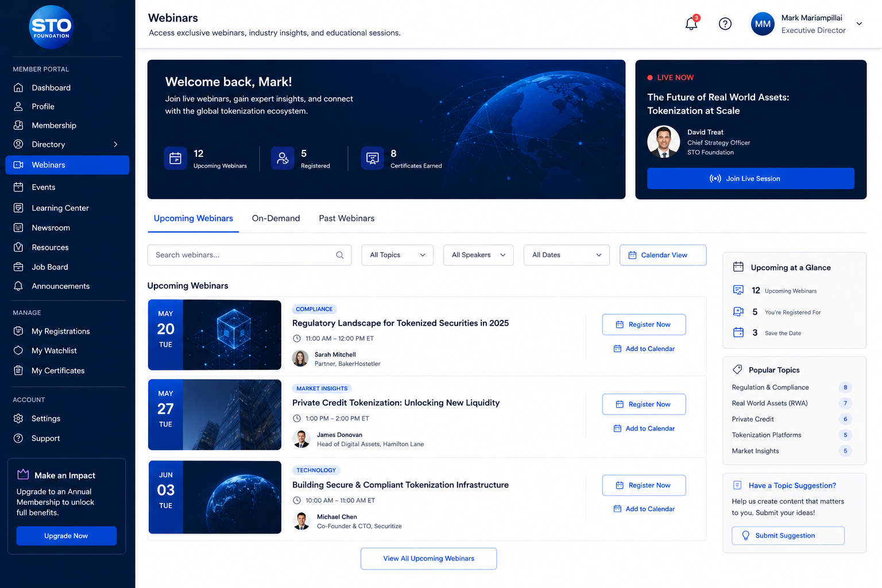Open the All Speakers dropdown
This screenshot has width=882, height=588.
(478, 255)
